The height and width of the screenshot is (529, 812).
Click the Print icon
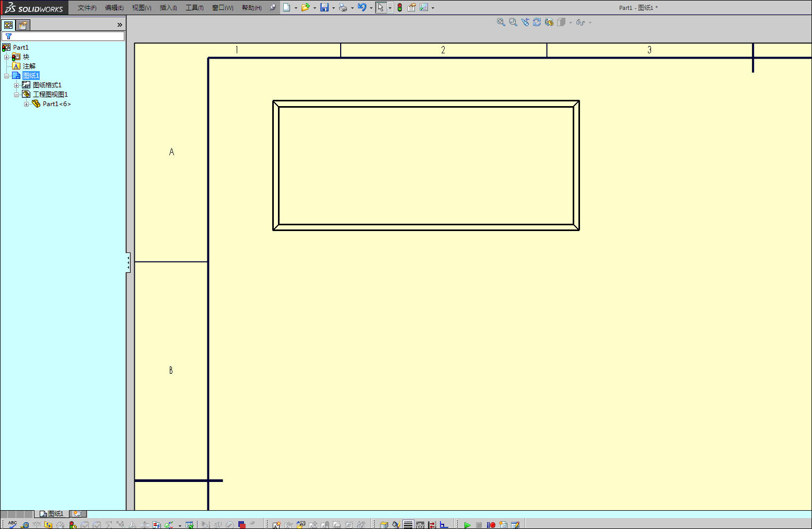coord(343,7)
